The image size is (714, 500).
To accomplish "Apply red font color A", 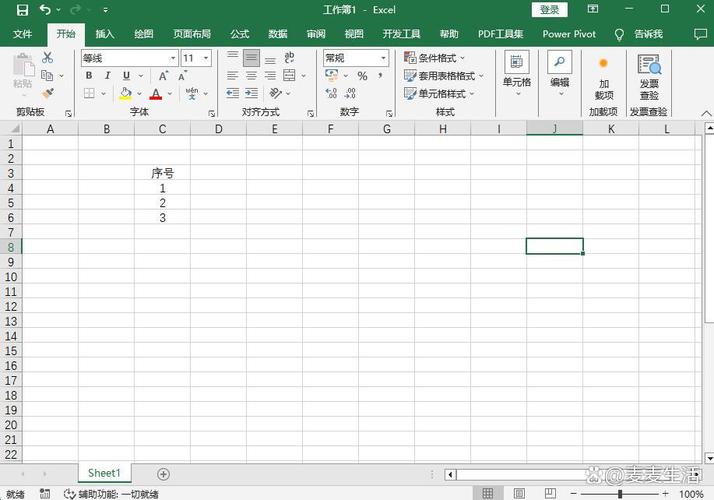I will tap(156, 94).
